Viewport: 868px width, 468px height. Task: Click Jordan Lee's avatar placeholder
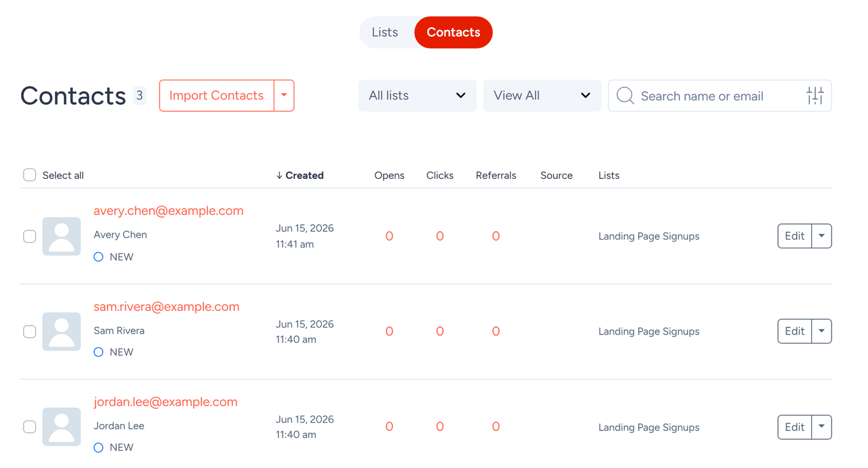(61, 426)
